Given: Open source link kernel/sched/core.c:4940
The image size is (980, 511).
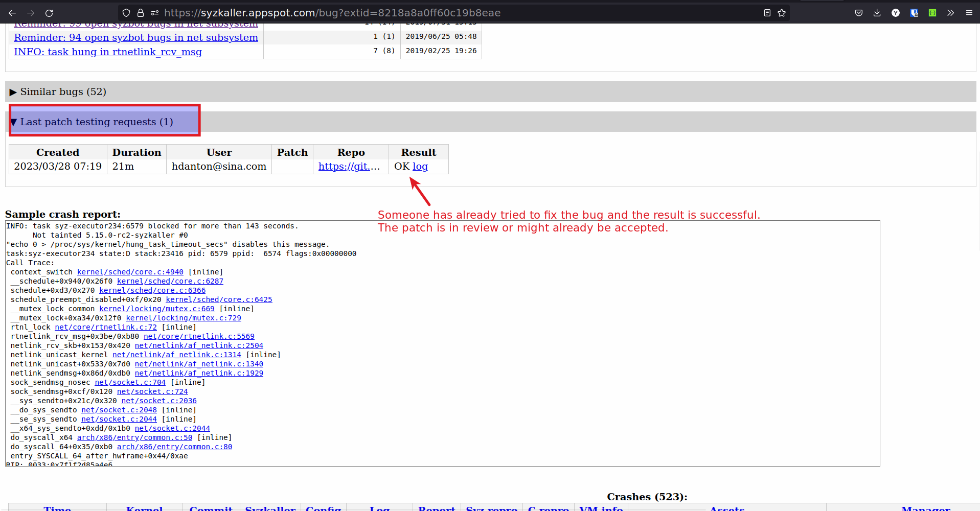Looking at the screenshot, I should point(130,272).
